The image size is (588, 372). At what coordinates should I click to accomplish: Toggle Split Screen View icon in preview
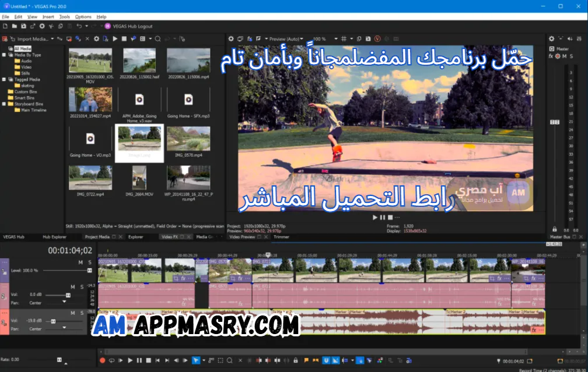click(259, 38)
